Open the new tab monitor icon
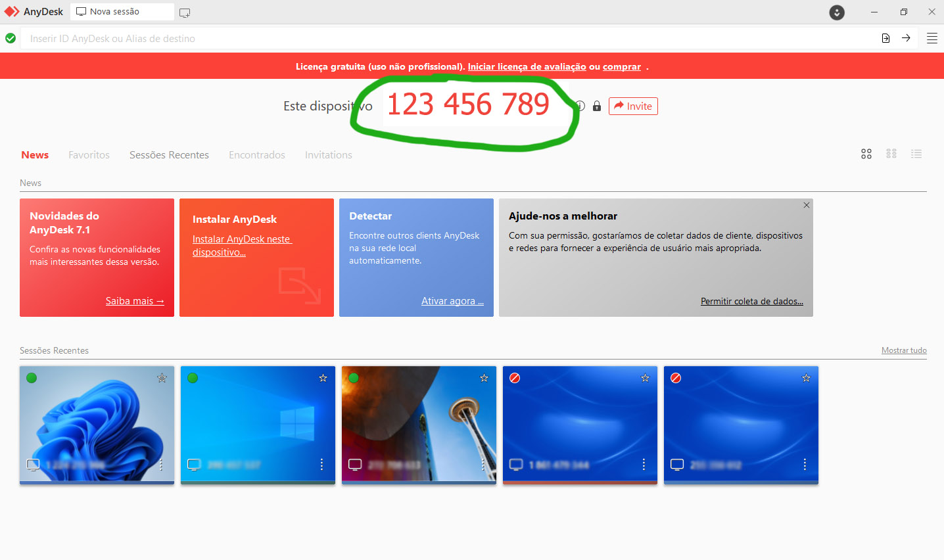This screenshot has height=560, width=944. pyautogui.click(x=185, y=12)
